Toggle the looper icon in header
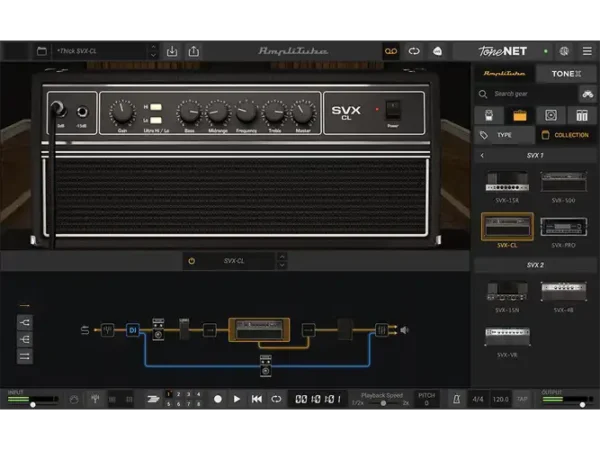This screenshot has height=450, width=600. pyautogui.click(x=414, y=51)
